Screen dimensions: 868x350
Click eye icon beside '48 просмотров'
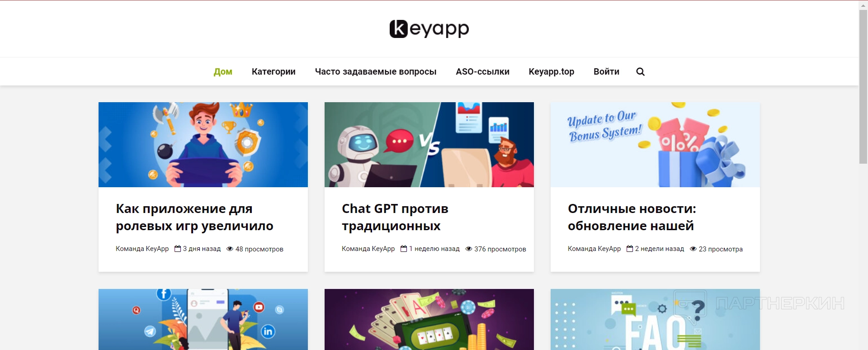230,249
